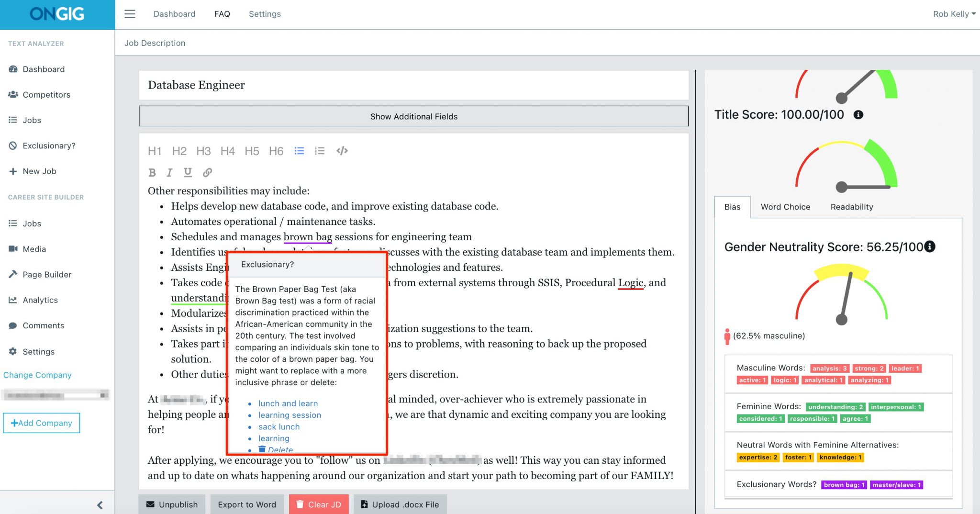Image resolution: width=980 pixels, height=514 pixels.
Task: Open the Media section
Action: coord(34,248)
